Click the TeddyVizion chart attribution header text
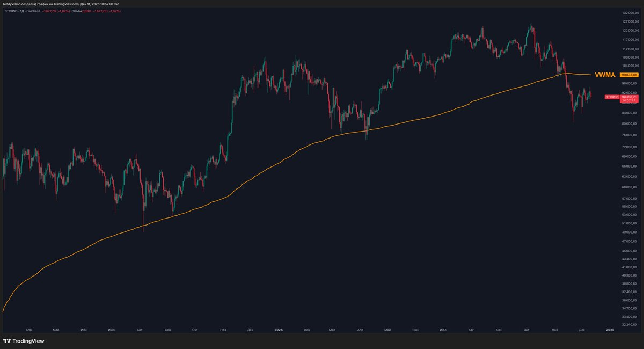644x349 pixels. click(61, 4)
